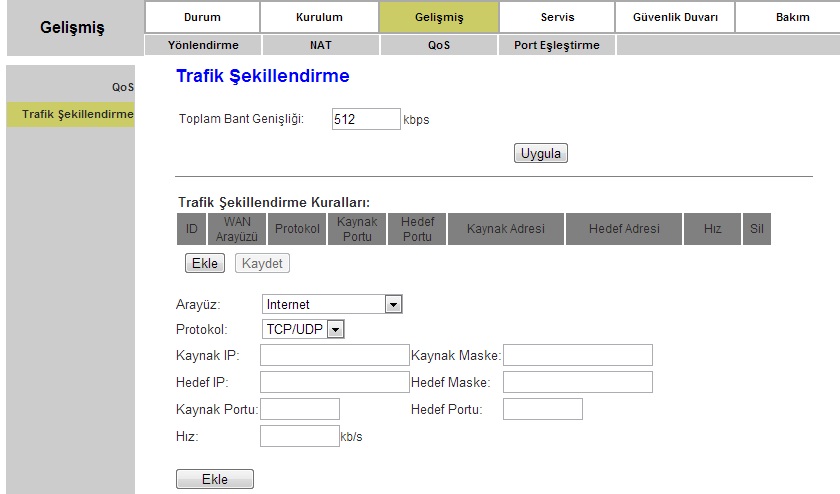This screenshot has width=840, height=494.
Task: Click the Hız column header
Action: (x=712, y=229)
